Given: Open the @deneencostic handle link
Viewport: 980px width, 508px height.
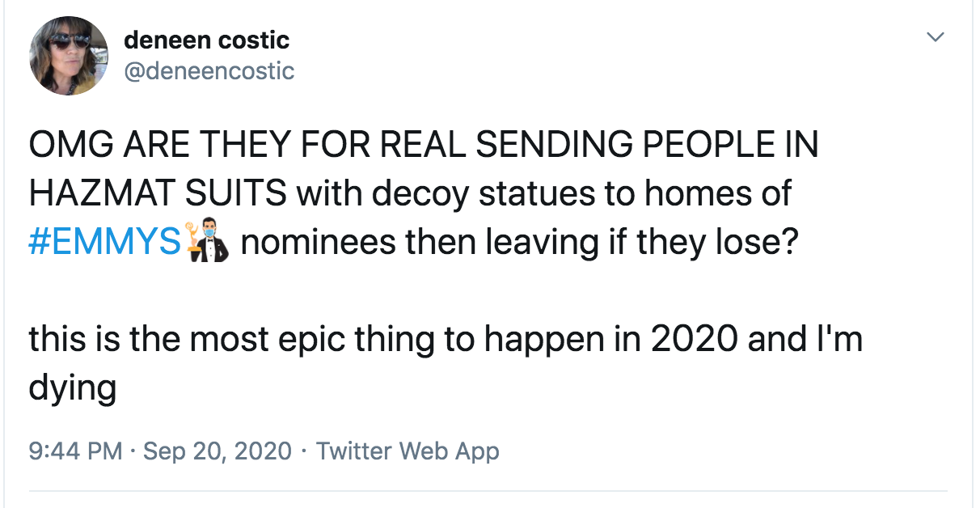Looking at the screenshot, I should point(209,71).
